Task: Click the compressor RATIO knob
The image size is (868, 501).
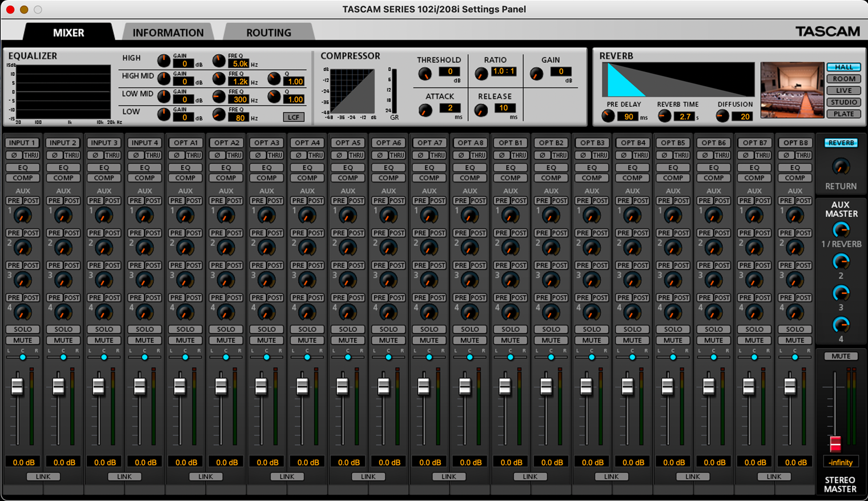Action: pyautogui.click(x=481, y=74)
